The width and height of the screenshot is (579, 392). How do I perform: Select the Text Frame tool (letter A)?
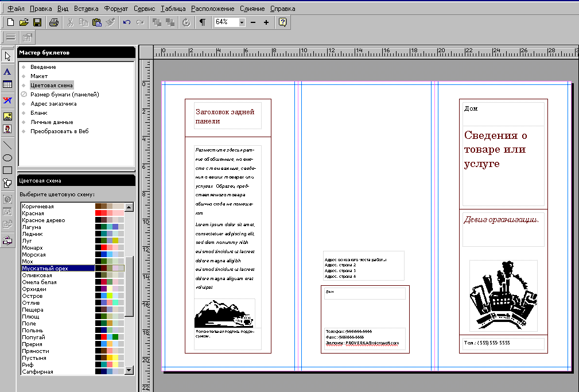coord(7,72)
